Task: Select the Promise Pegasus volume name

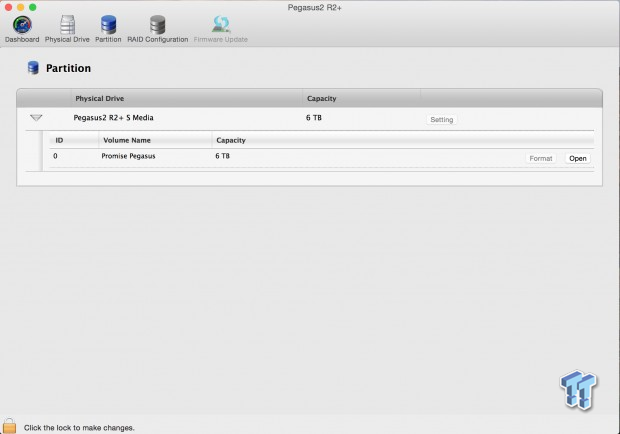Action: point(129,156)
